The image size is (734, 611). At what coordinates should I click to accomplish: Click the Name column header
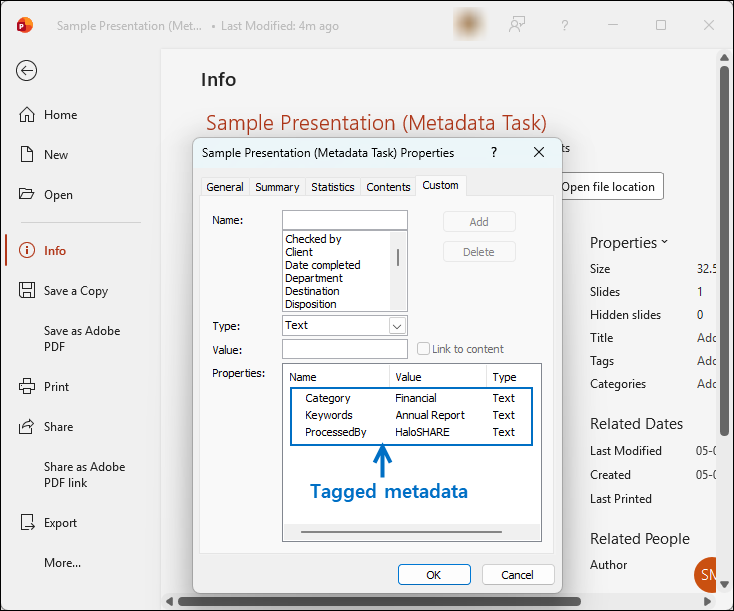click(336, 377)
